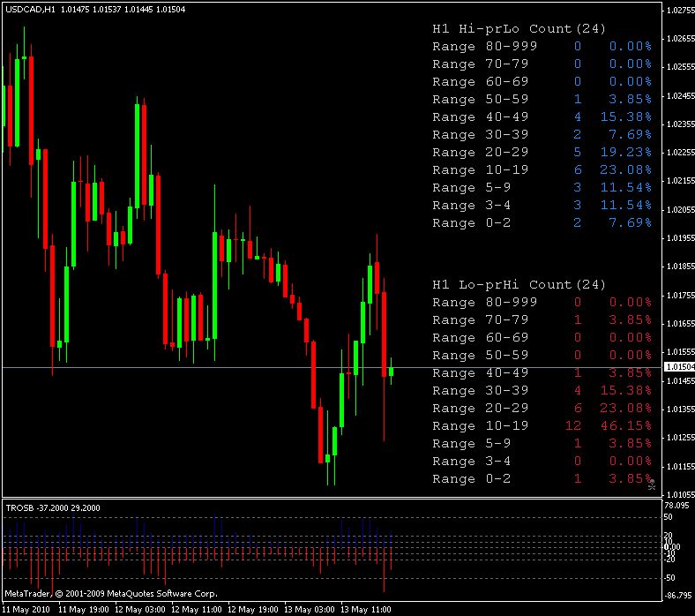Screen dimensions: 695x616
Task: Select red 'Range 80-999' row under Lo-prHi
Action: [542, 303]
